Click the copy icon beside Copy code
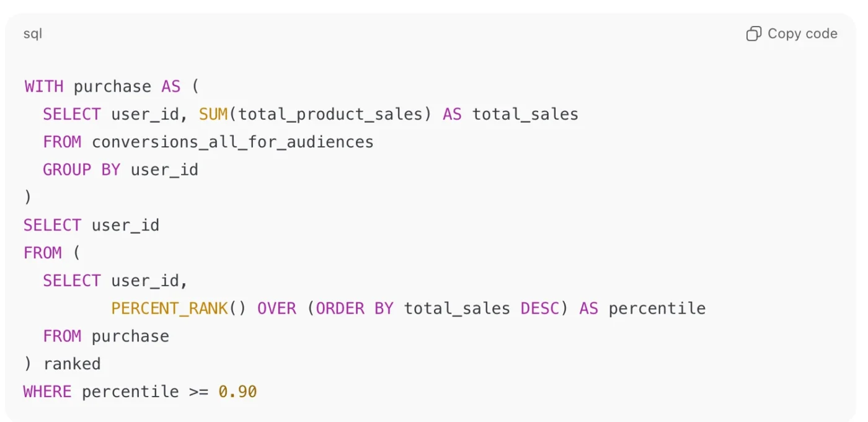Image resolution: width=868 pixels, height=422 pixels. 753,34
